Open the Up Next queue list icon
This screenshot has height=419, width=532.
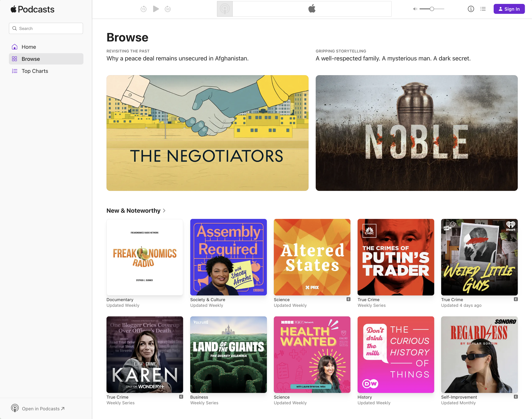click(x=483, y=9)
